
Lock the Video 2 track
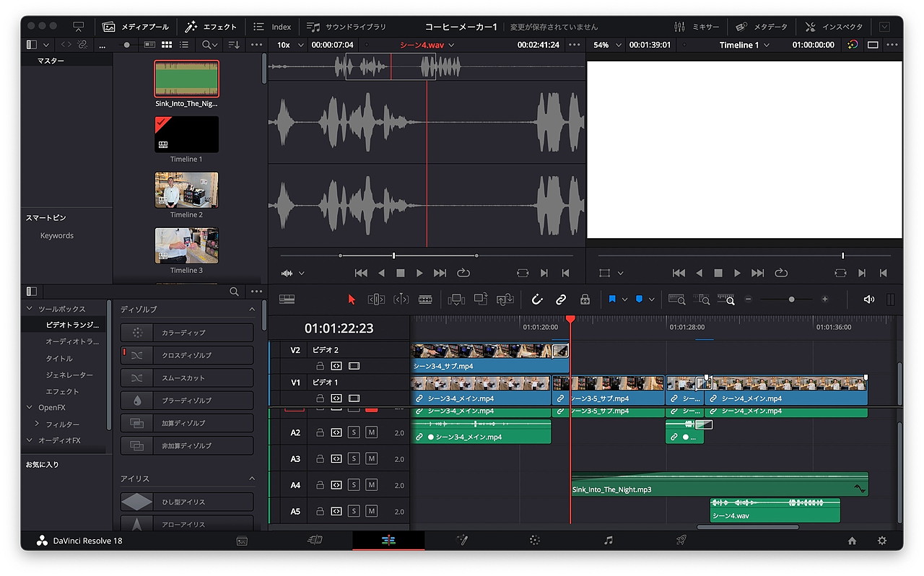320,366
